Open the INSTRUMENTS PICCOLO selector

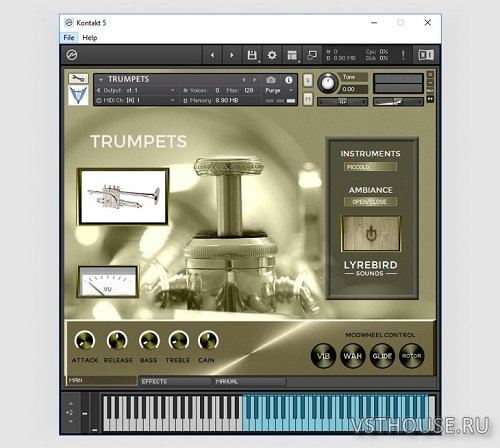tap(370, 167)
